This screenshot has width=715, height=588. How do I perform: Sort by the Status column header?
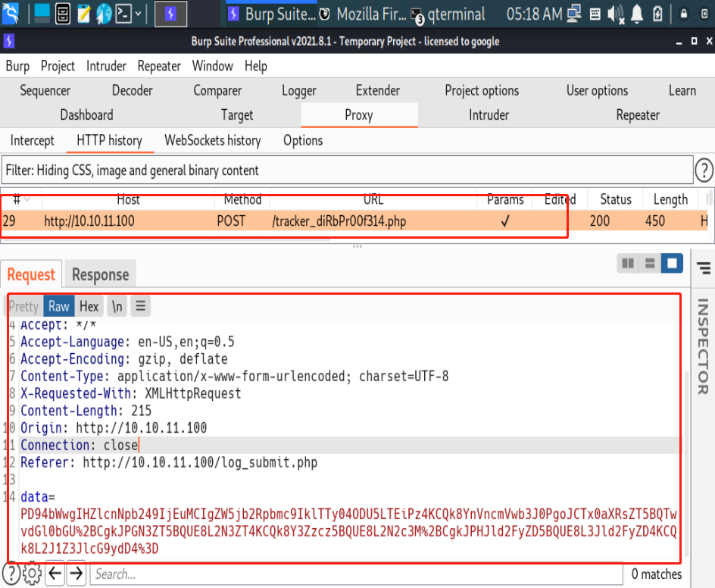[616, 199]
